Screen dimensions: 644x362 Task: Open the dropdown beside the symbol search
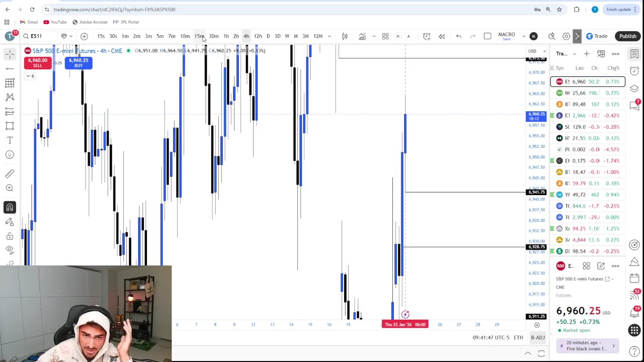[x=70, y=36]
